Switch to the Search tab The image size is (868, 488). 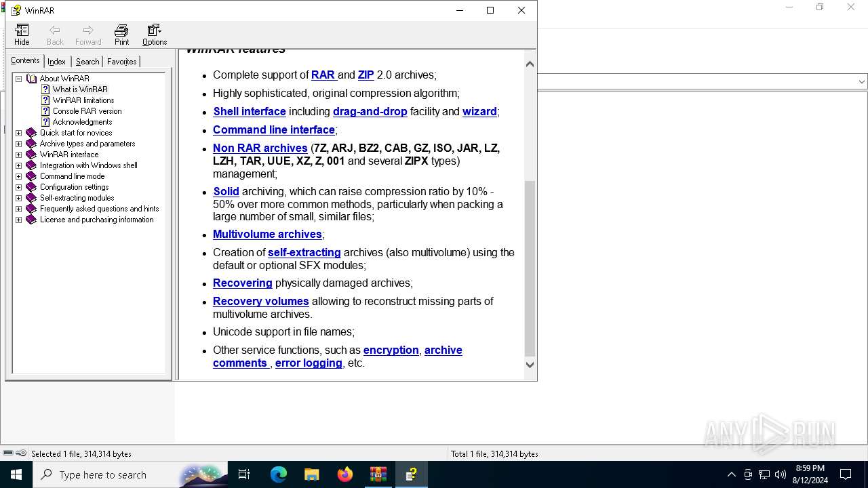[87, 62]
